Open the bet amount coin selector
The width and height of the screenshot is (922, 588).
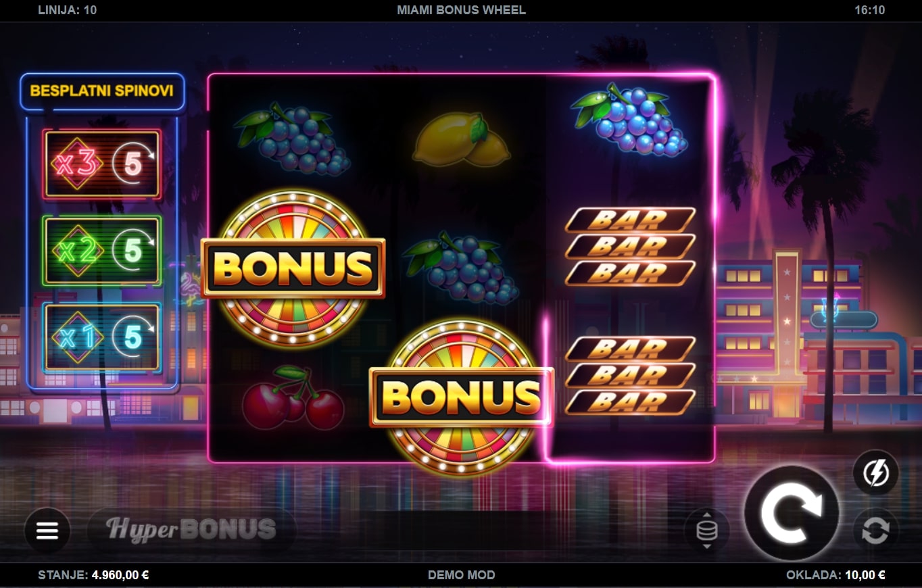707,531
